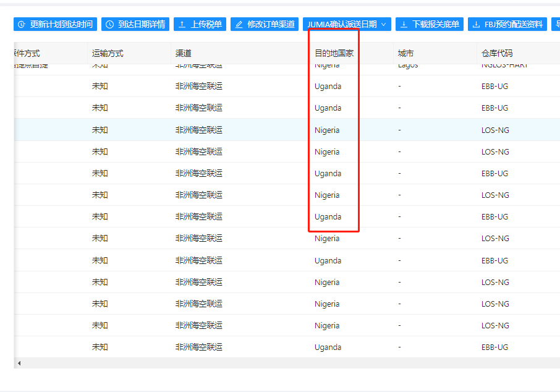The height and width of the screenshot is (392, 560).
Task: Click the 目的地国家 column header
Action: (x=334, y=54)
